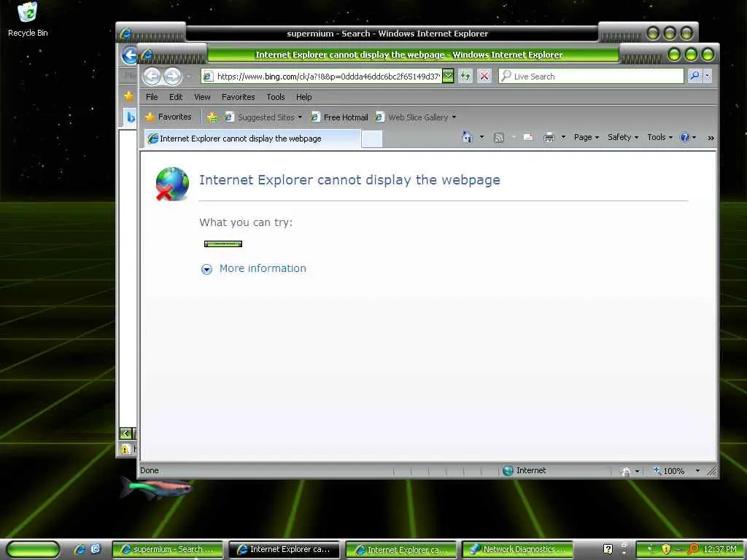The width and height of the screenshot is (747, 560).
Task: Click the Favorites button in favorites bar
Action: [169, 117]
